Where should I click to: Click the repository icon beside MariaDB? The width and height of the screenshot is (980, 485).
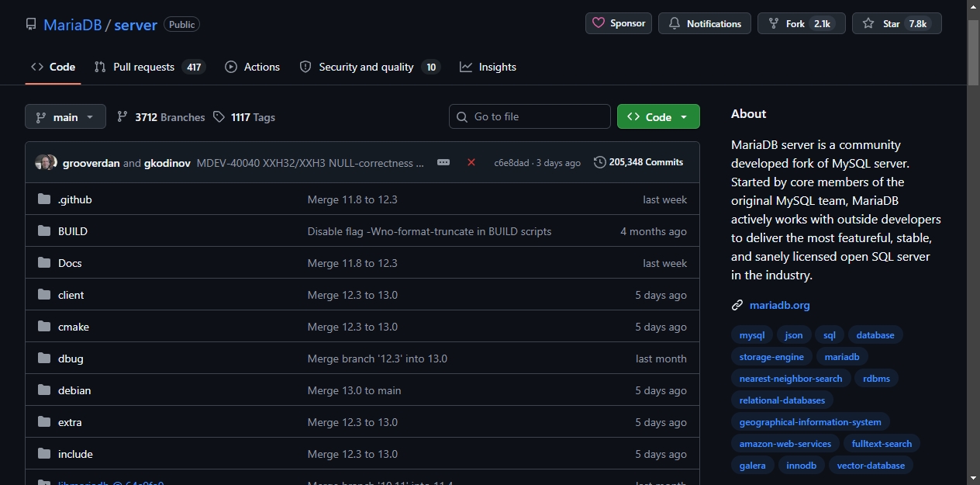31,24
